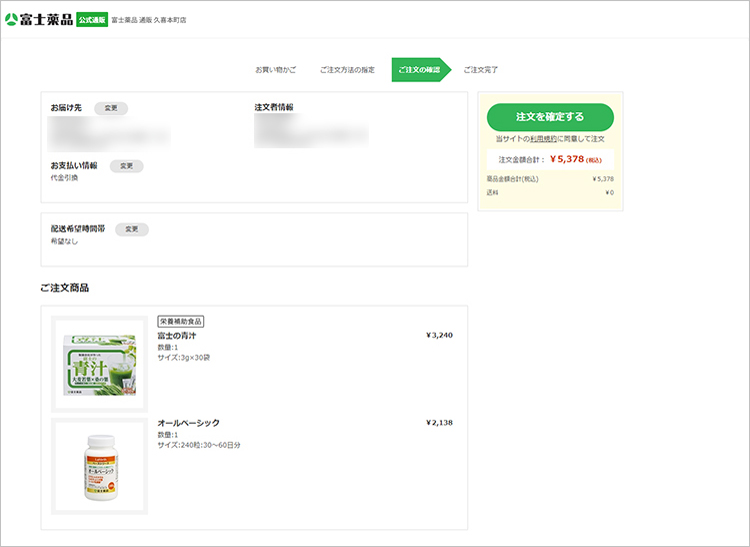Click the 富士薬品 logo icon

click(11, 20)
